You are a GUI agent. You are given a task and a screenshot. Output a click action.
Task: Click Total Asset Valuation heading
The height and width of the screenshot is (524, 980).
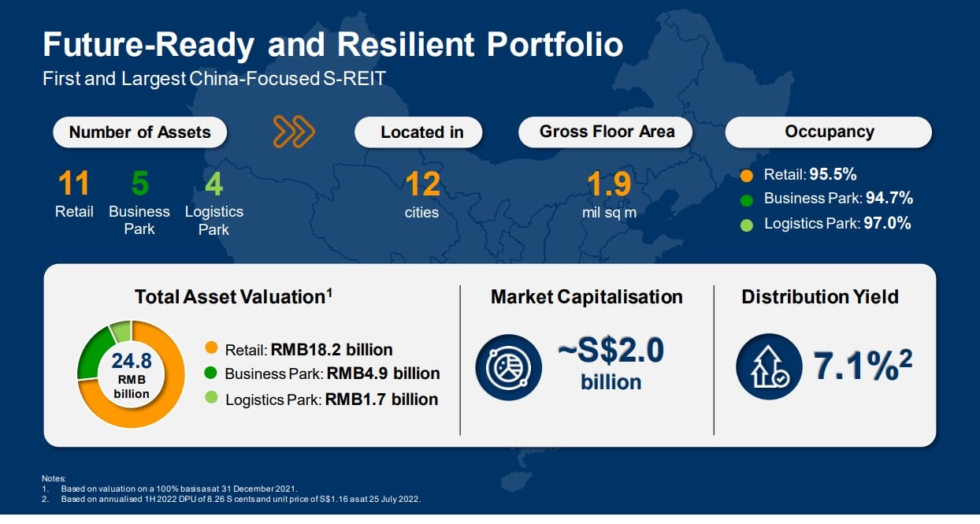pos(233,296)
